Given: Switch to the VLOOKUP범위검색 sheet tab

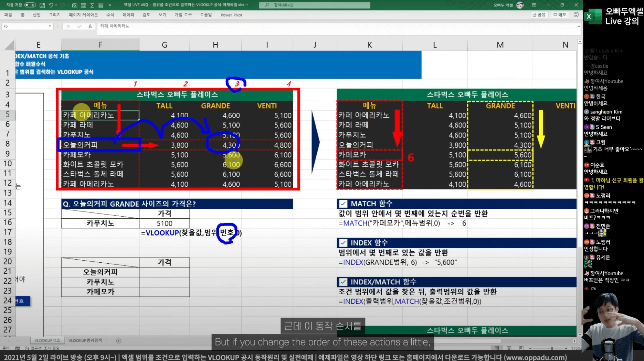Looking at the screenshot, I should [x=85, y=340].
